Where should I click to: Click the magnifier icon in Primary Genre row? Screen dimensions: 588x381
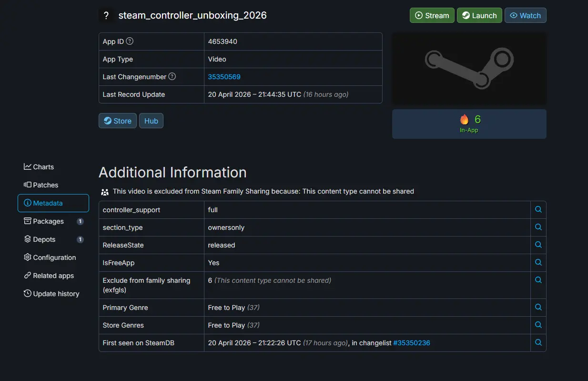538,307
